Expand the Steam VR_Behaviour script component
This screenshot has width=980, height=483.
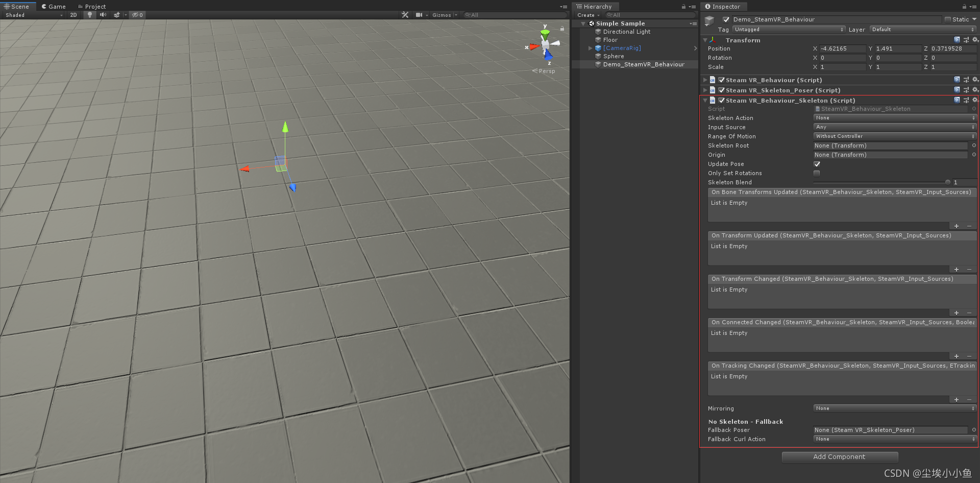click(x=705, y=80)
